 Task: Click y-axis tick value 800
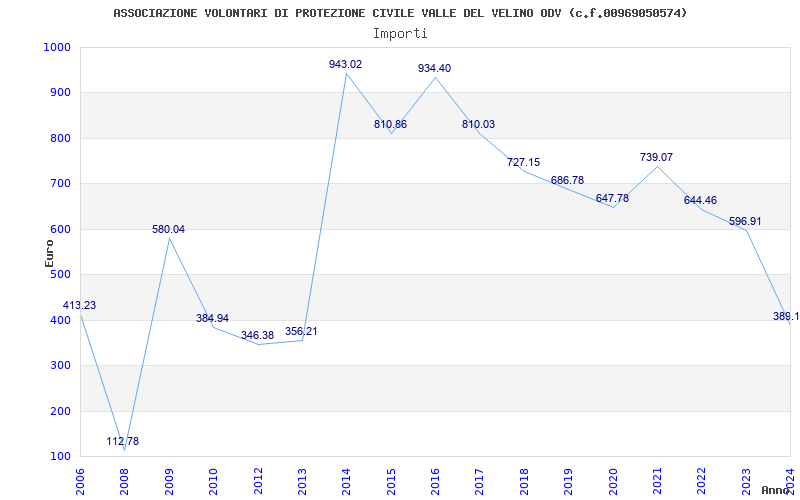pos(60,138)
